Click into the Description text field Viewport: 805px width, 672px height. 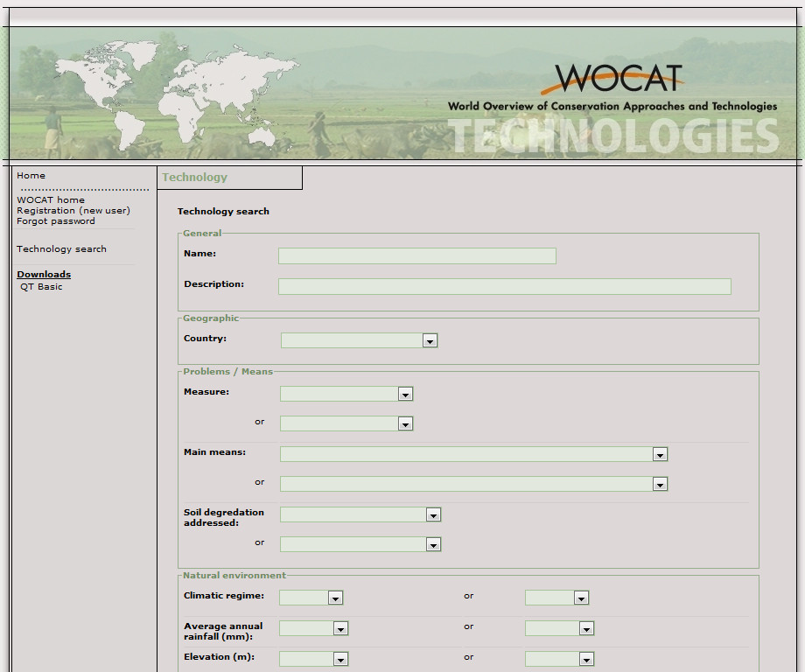tap(504, 286)
